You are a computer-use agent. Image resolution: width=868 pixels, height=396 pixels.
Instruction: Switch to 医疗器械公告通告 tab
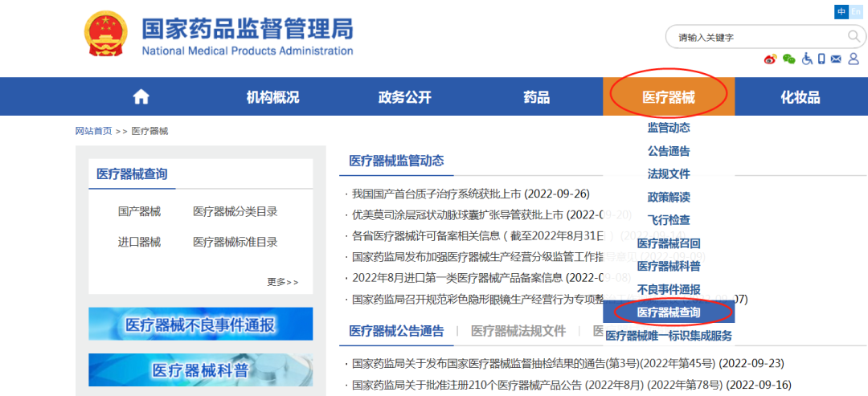pyautogui.click(x=396, y=331)
